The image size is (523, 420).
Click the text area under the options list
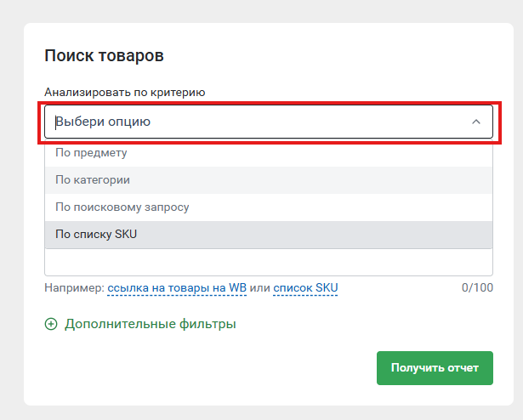pos(269,262)
